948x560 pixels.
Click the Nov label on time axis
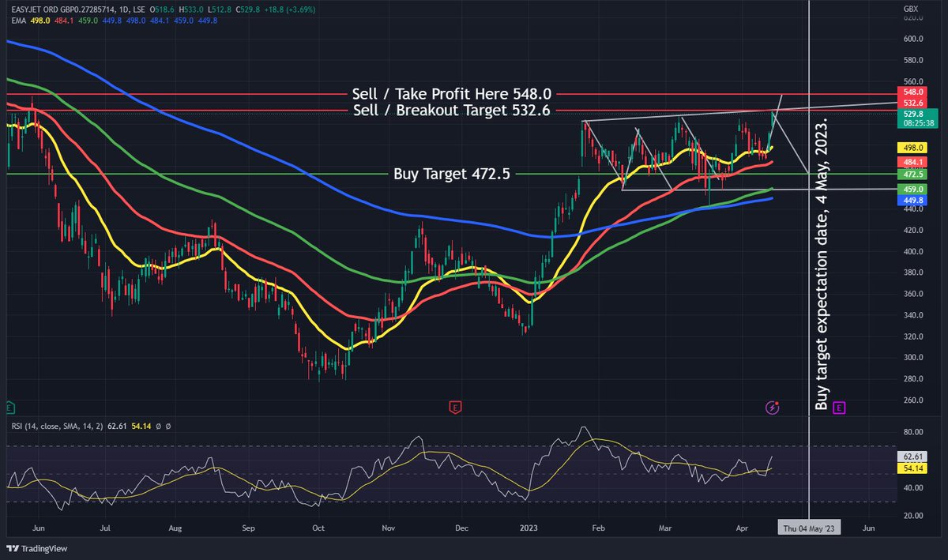pyautogui.click(x=388, y=527)
